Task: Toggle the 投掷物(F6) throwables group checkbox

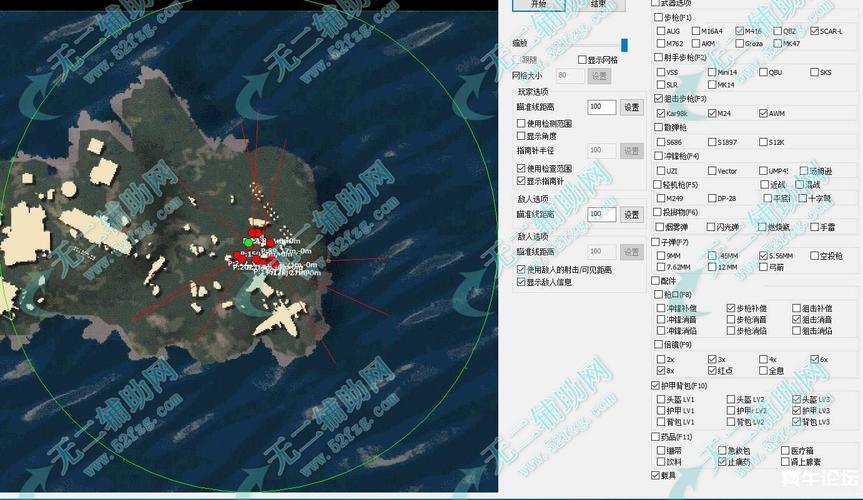Action: (657, 212)
